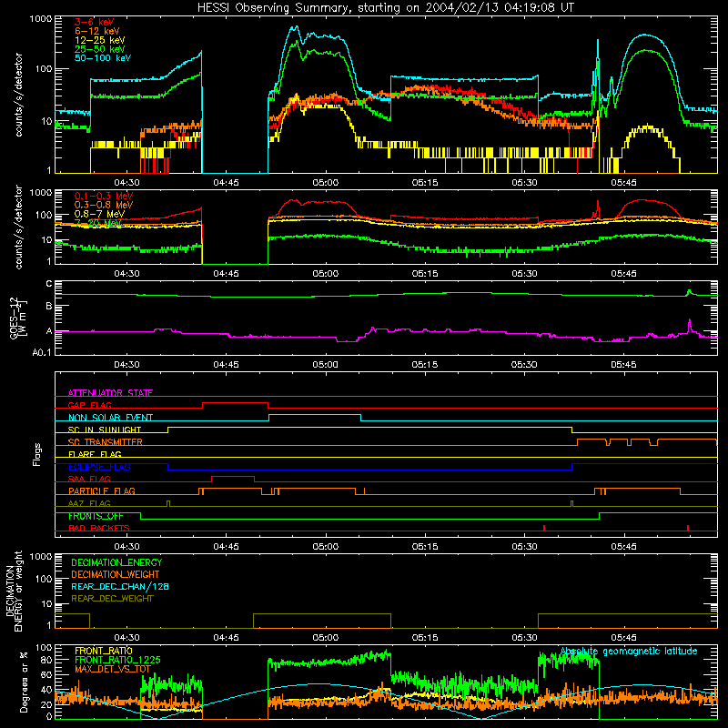Image resolution: width=728 pixels, height=728 pixels.
Task: Click the A0.1 tick label on GOES axis
Action: click(42, 352)
